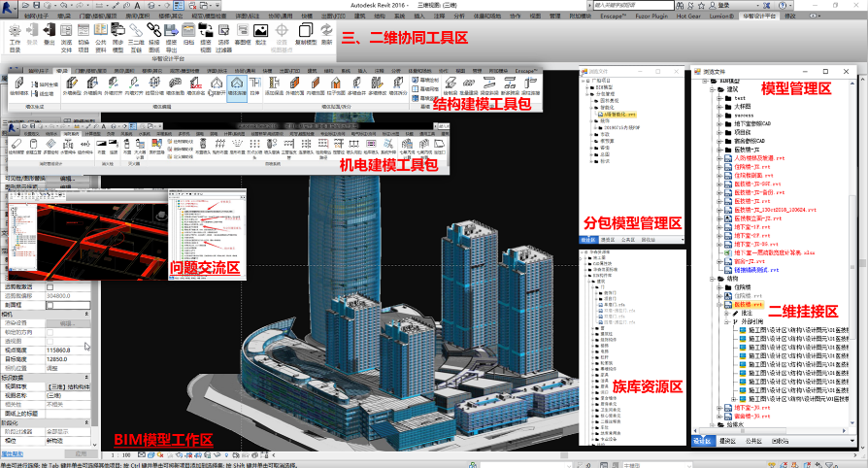
Task: Click the 刷新 refresh icon
Action: tap(326, 31)
